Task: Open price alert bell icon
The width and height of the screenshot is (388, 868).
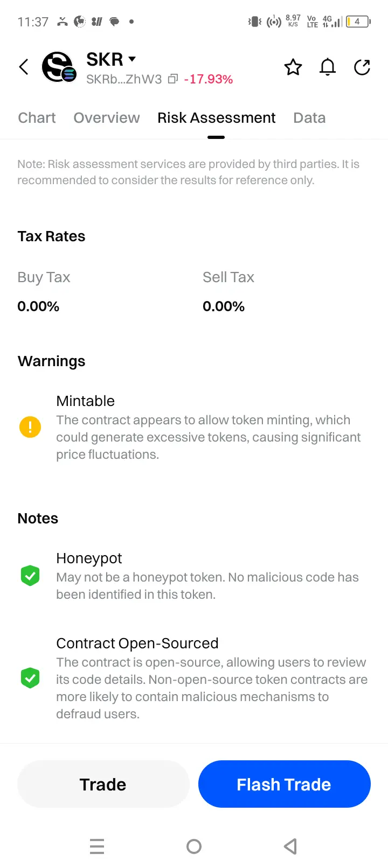Action: click(328, 67)
